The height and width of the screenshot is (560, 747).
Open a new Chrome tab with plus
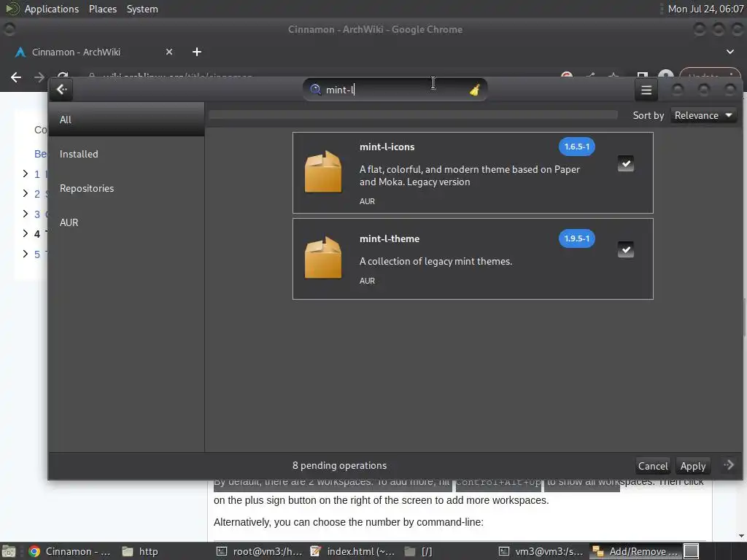[x=197, y=52]
